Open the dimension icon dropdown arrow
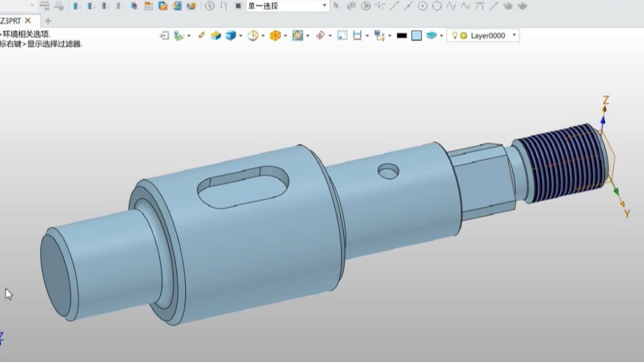This screenshot has width=644, height=362. point(367,36)
